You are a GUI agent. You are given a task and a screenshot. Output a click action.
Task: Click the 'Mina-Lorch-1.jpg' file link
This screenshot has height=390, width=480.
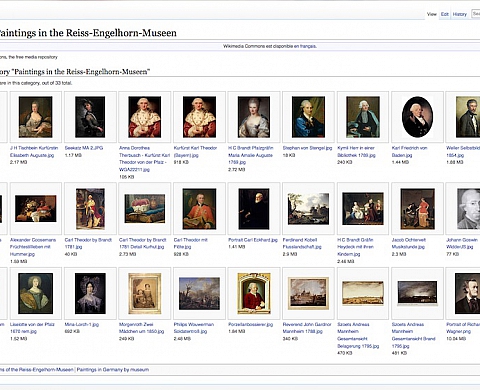(82, 324)
